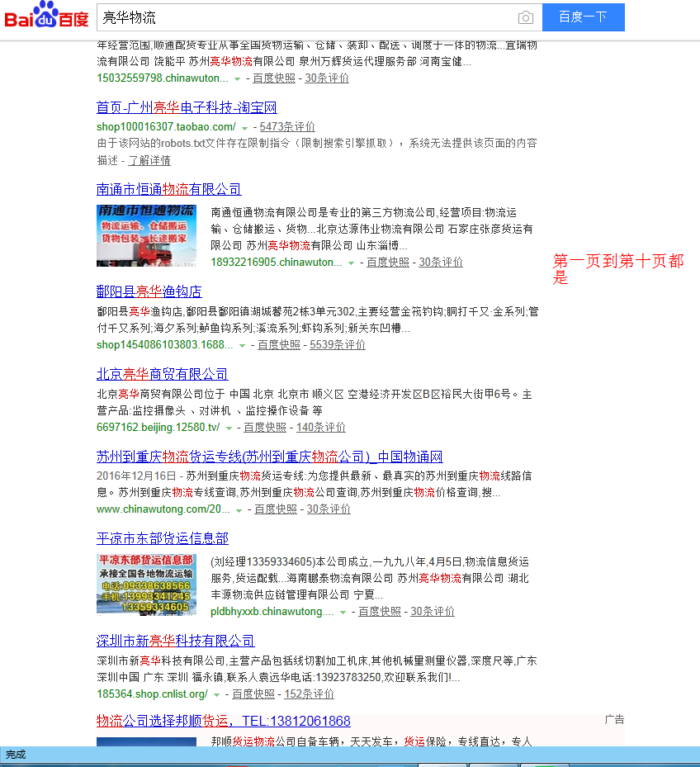
Task: Open 了解详情 link under taobao result
Action: 149,160
